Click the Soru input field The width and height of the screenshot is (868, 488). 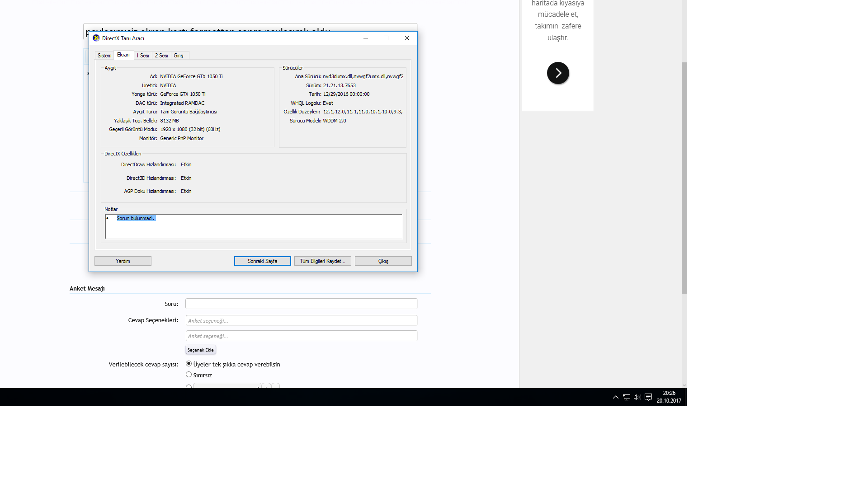(x=302, y=304)
